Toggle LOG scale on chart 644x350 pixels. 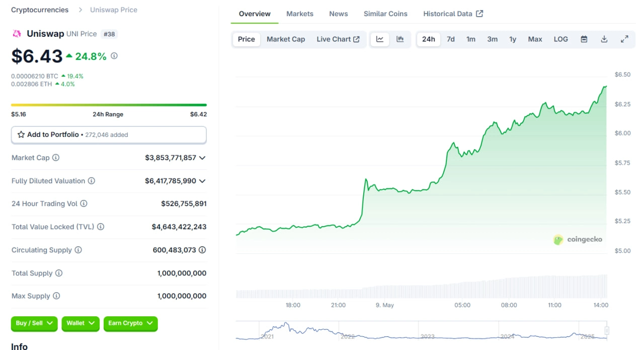tap(561, 39)
